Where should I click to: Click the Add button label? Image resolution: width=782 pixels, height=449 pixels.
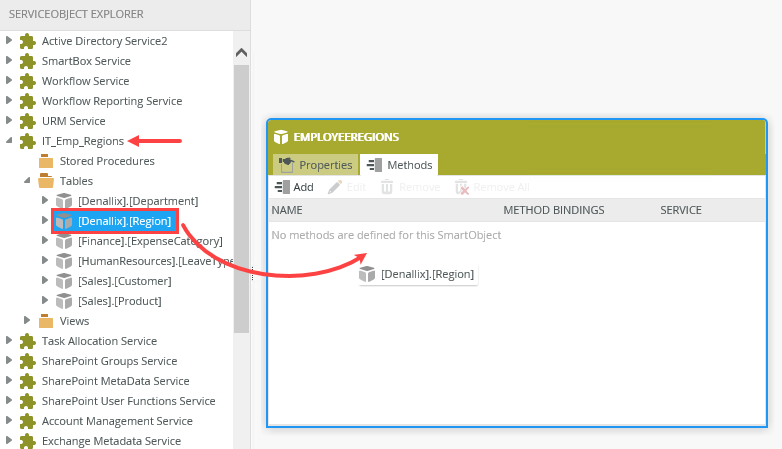click(x=303, y=187)
